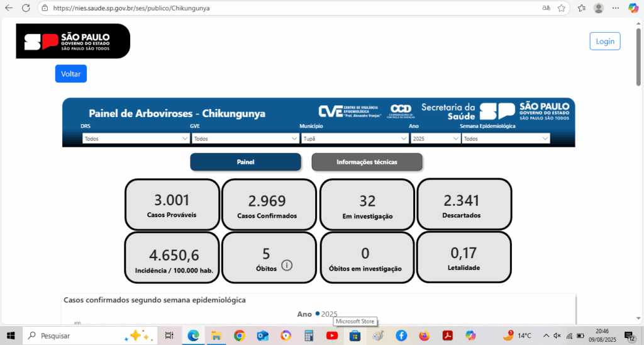Click the 4.650,6 Incidência card

(x=172, y=257)
